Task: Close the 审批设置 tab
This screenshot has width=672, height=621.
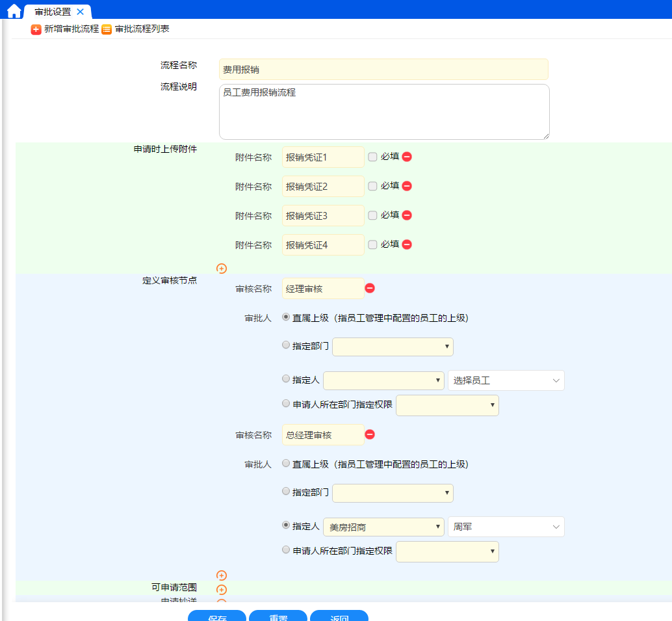Action: [x=80, y=12]
